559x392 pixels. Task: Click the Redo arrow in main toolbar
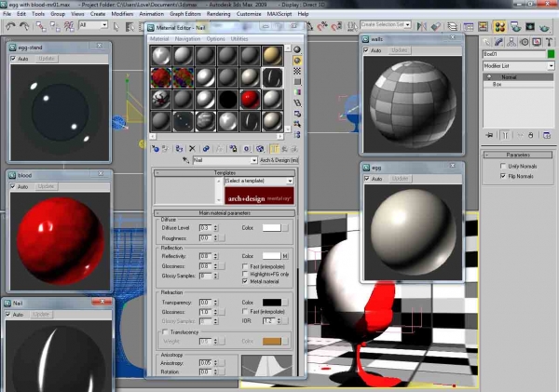click(24, 26)
